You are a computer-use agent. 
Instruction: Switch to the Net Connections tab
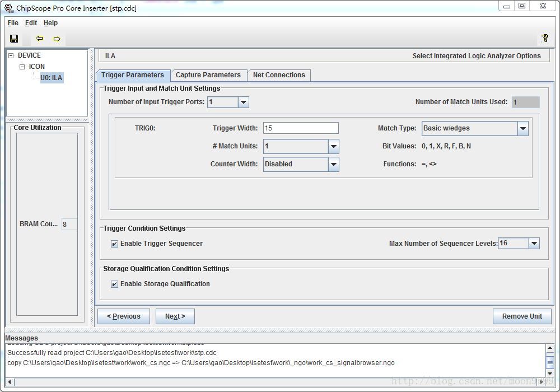pos(279,75)
